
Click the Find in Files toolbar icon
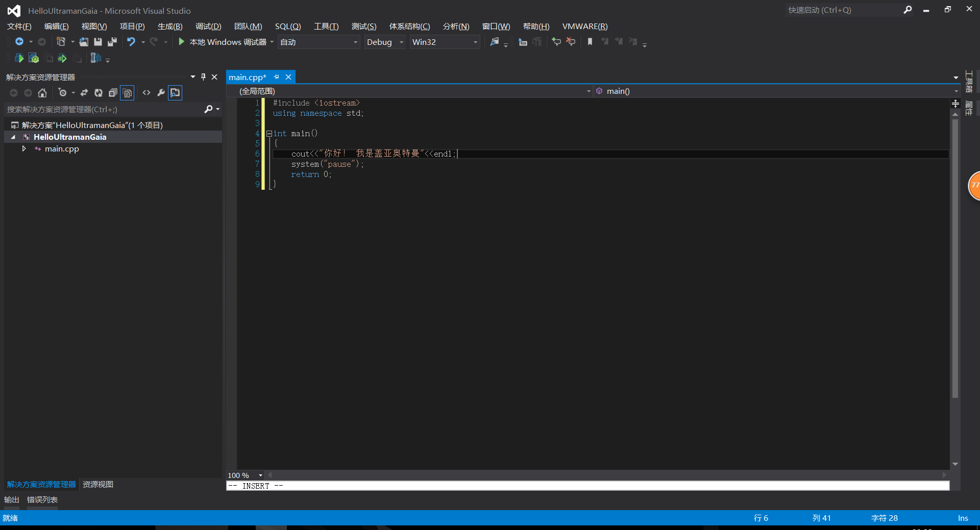pos(494,42)
